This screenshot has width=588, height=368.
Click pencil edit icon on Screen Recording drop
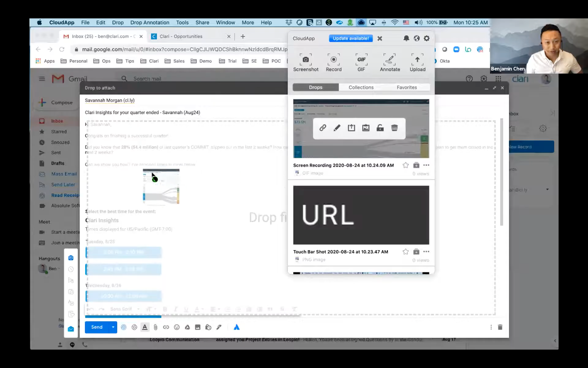pyautogui.click(x=337, y=128)
